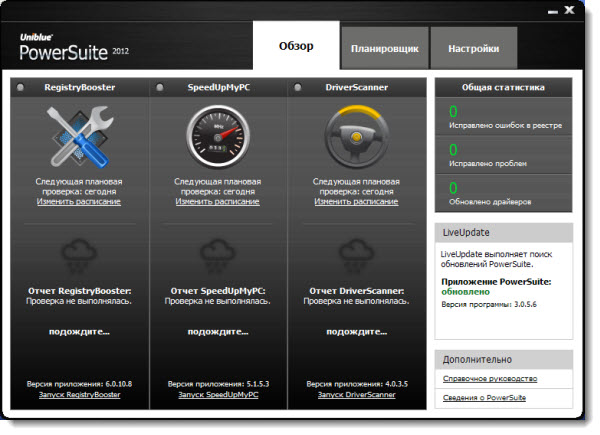The width and height of the screenshot is (600, 435).
Task: Click Изменить расписание under RegistryBooster
Action: 79,201
